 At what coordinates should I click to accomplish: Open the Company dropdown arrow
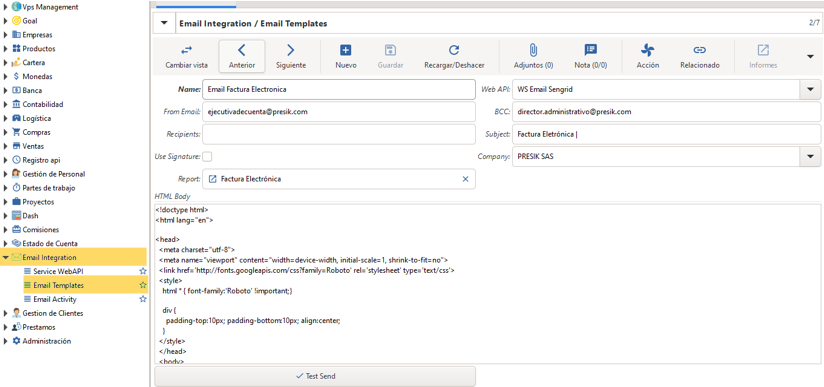coord(810,157)
